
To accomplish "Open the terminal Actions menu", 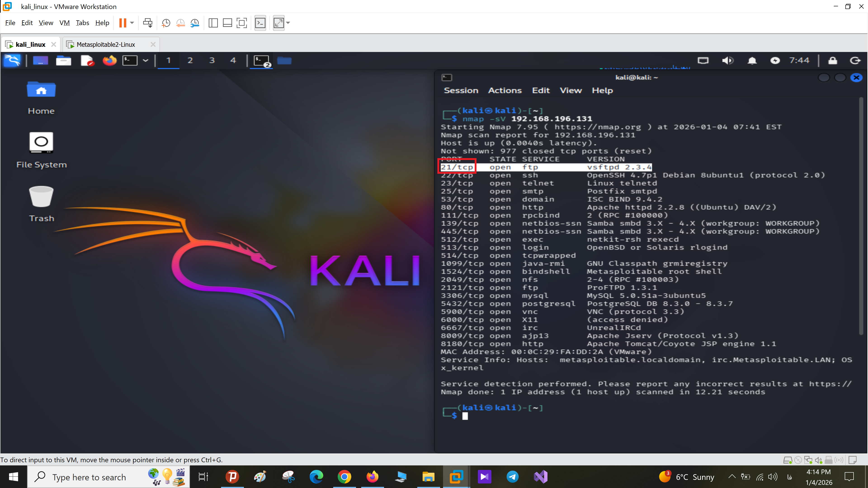I will click(x=505, y=90).
